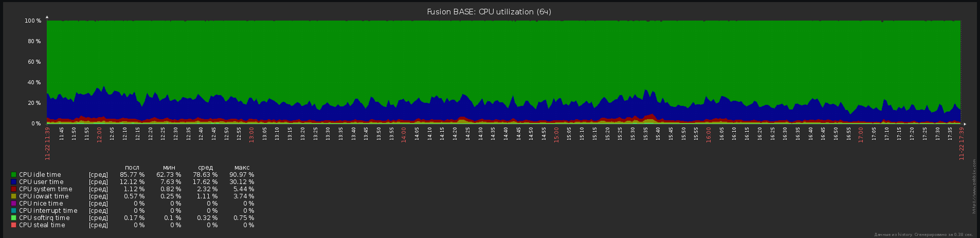The height and width of the screenshot is (238, 980).
Task: Select the 'CPU iowait time' legend label
Action: [44, 196]
